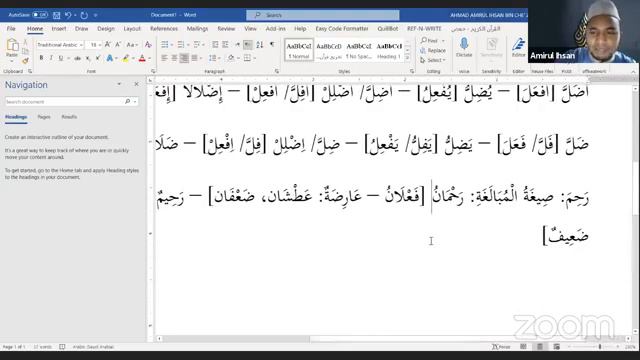Open Customize Quick Access Toolbar dropdown
This screenshot has width=640, height=360.
96,15
